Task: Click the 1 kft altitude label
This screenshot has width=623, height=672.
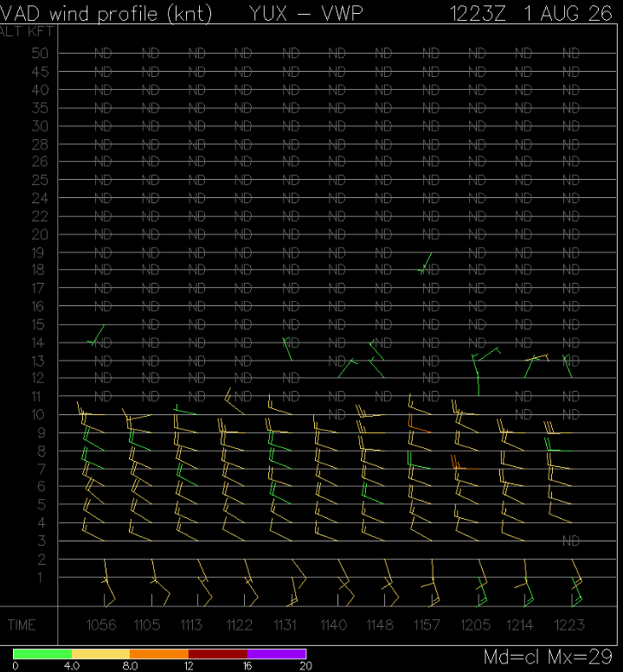Action: [40, 578]
